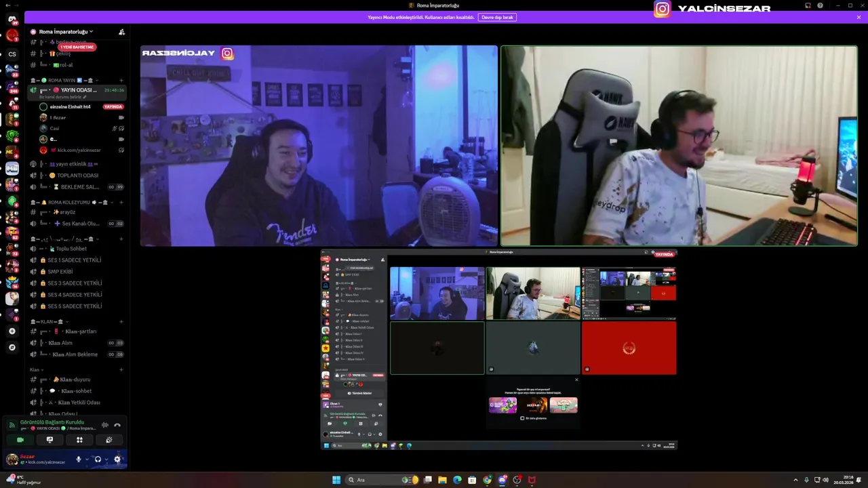Open File Explorer from the taskbar

coord(442,480)
